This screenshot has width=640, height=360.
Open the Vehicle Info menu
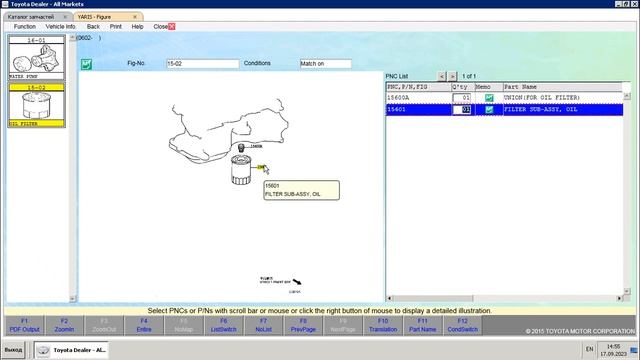(60, 27)
